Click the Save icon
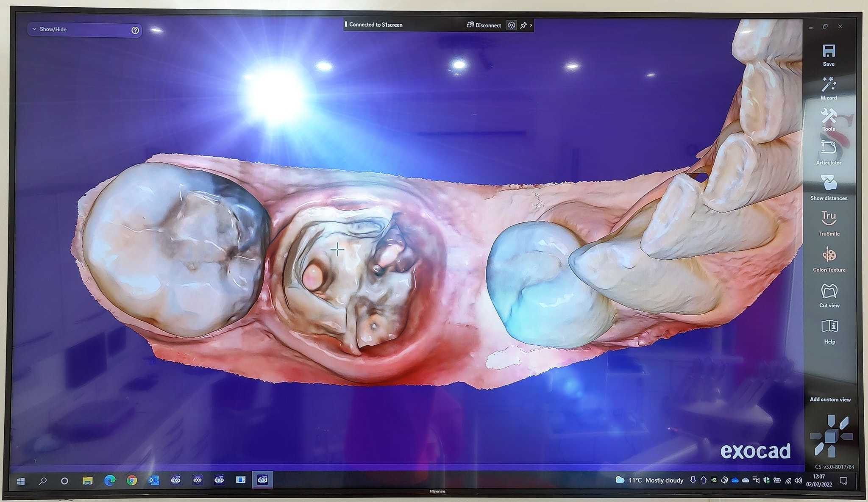 click(x=829, y=51)
